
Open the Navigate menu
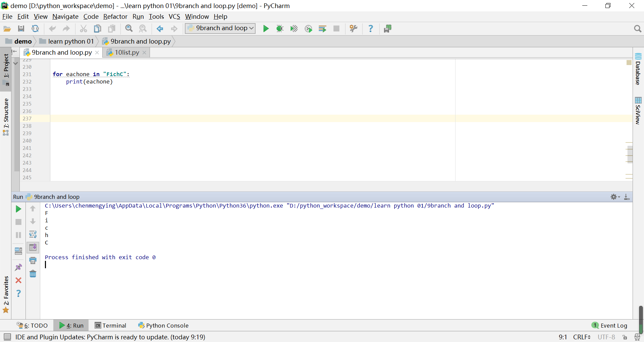point(65,16)
